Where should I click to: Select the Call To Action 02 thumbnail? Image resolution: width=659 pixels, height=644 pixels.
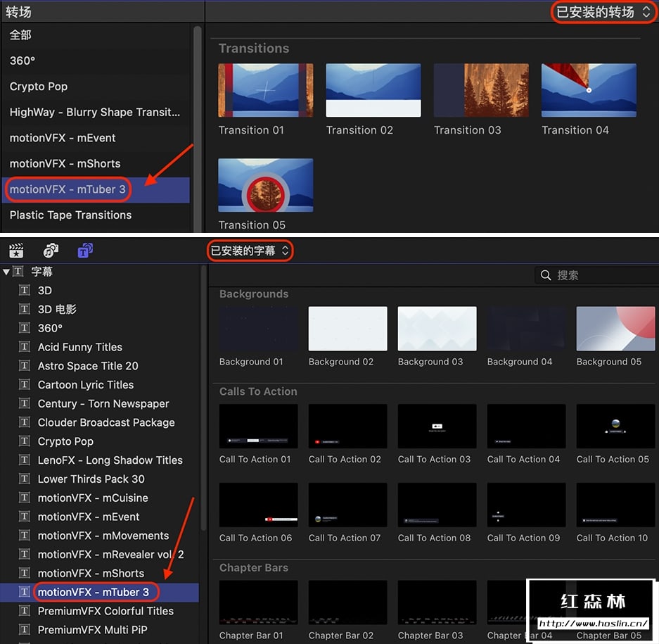[348, 426]
